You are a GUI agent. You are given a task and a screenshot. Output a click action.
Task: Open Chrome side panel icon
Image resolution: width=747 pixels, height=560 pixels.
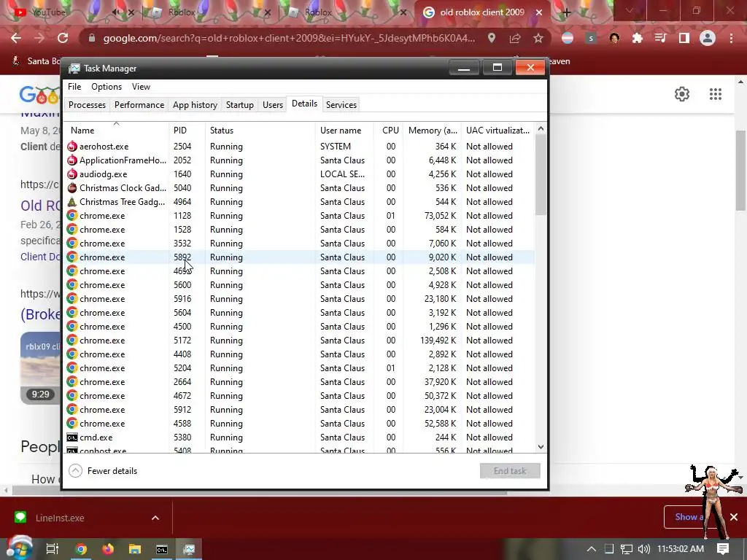(x=684, y=38)
